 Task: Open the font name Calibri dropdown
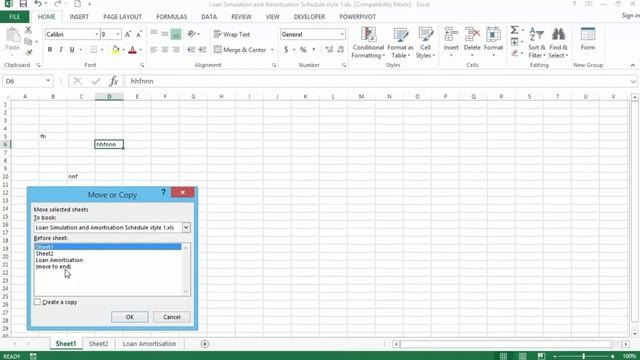[x=96, y=34]
